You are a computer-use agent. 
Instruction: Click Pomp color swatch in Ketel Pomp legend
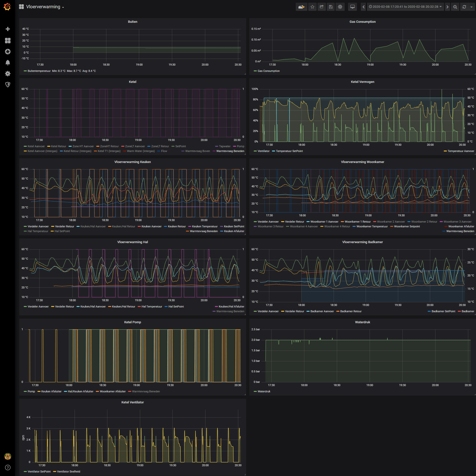[25, 392]
